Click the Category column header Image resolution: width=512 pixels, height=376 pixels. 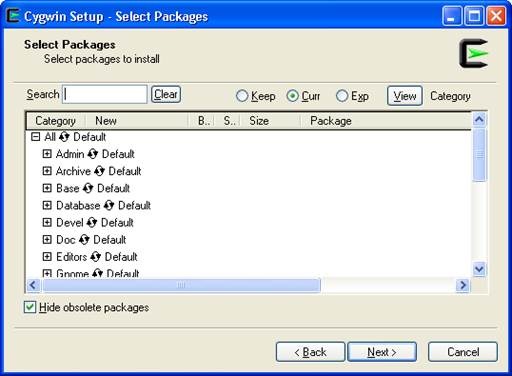point(56,121)
